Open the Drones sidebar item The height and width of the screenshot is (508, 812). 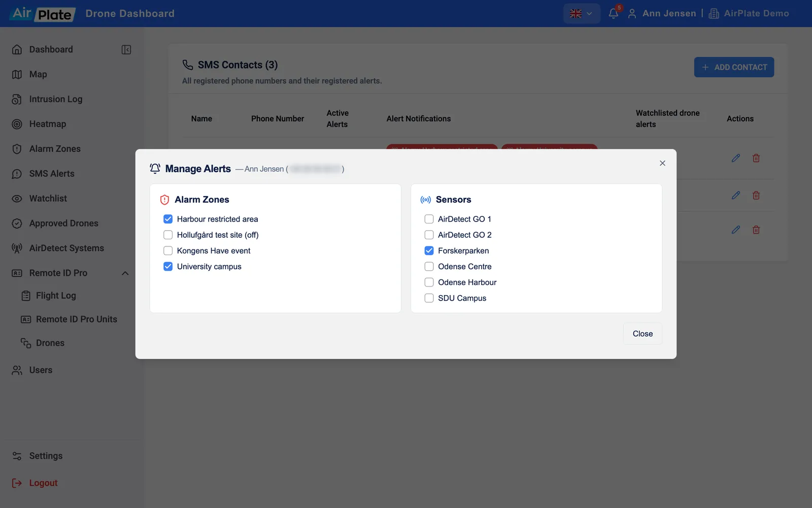pos(43,343)
